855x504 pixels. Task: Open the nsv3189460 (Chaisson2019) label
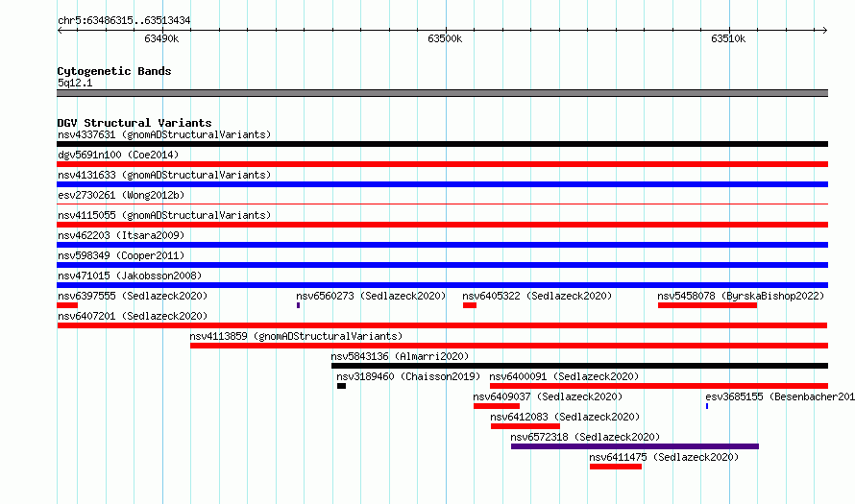[x=408, y=376]
